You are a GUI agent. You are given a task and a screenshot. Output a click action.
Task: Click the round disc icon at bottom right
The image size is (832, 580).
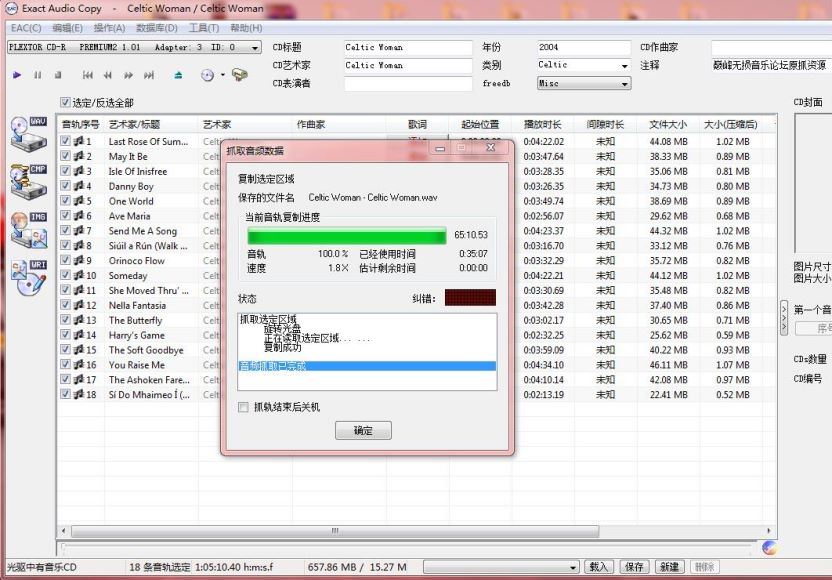click(x=769, y=548)
